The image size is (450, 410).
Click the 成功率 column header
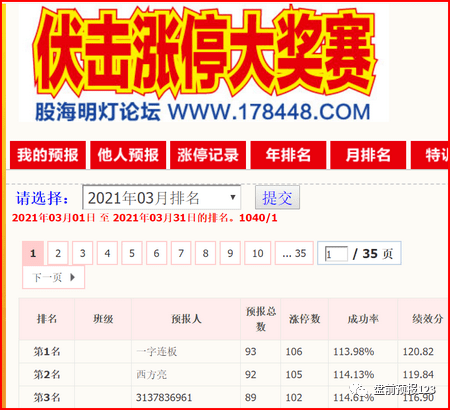pyautogui.click(x=363, y=319)
